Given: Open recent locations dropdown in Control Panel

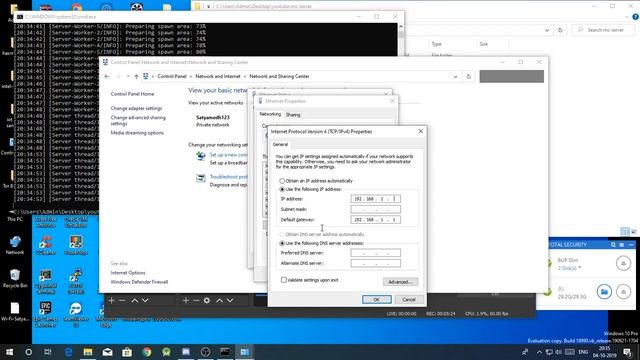Looking at the screenshot, I should tap(128, 76).
